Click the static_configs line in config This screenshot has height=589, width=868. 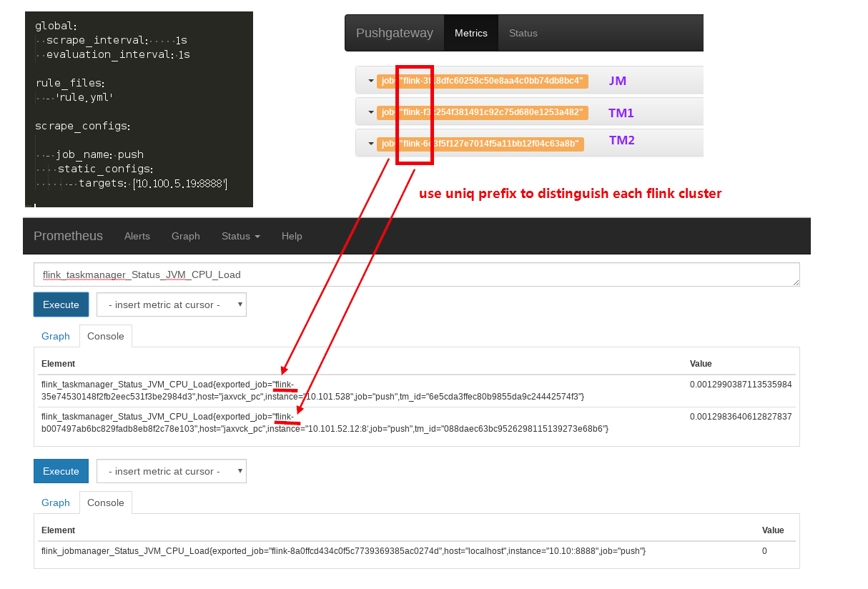105,169
